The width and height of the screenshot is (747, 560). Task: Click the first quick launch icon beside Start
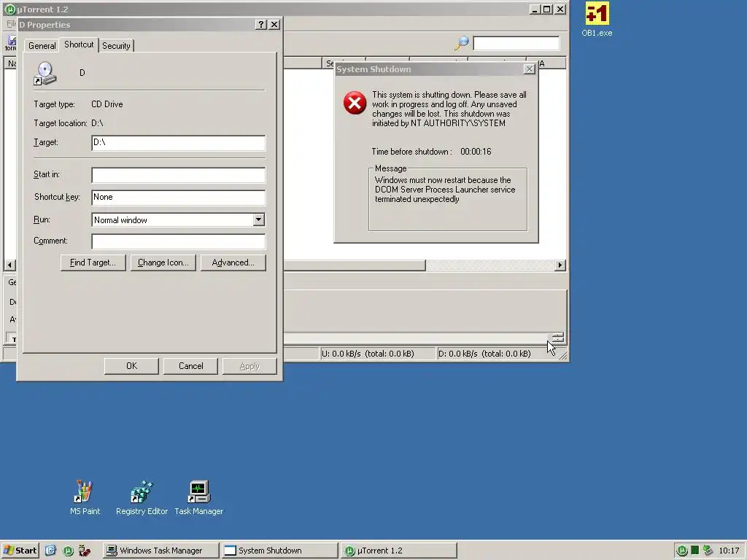click(x=51, y=551)
